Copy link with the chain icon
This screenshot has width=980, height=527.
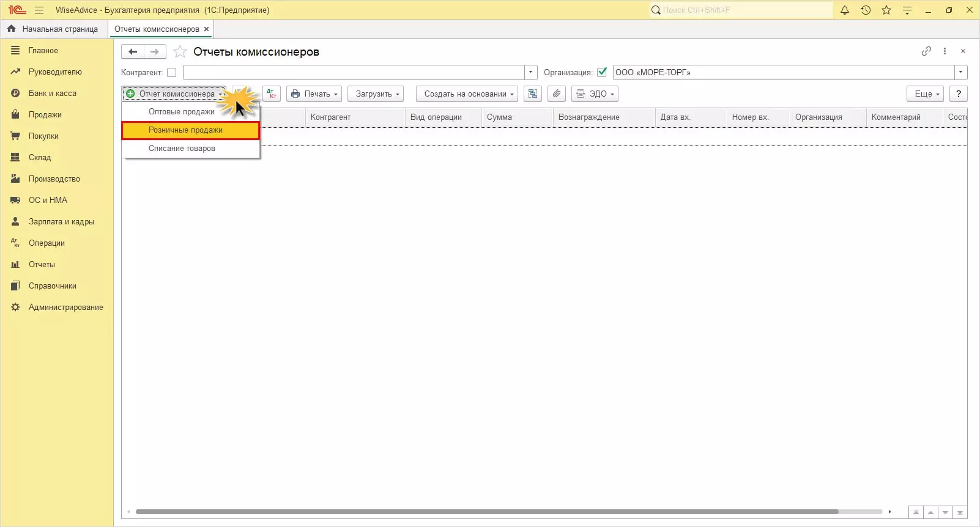click(926, 51)
